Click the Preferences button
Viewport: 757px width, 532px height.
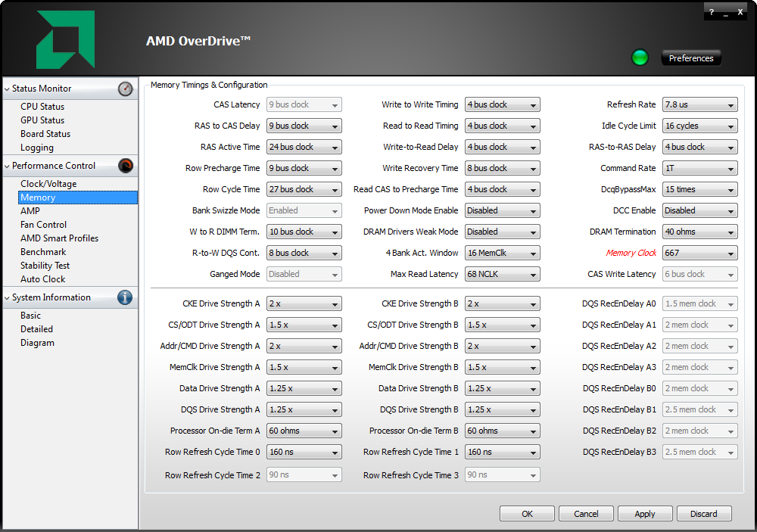pos(691,58)
